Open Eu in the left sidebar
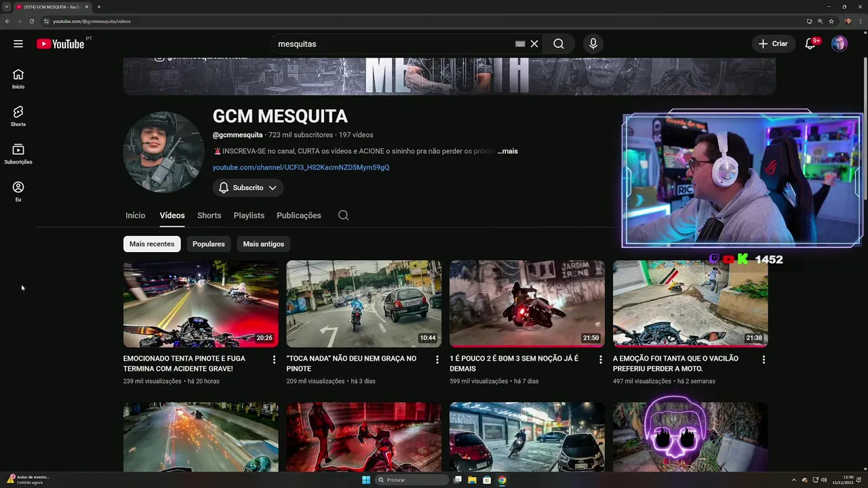 [x=18, y=191]
